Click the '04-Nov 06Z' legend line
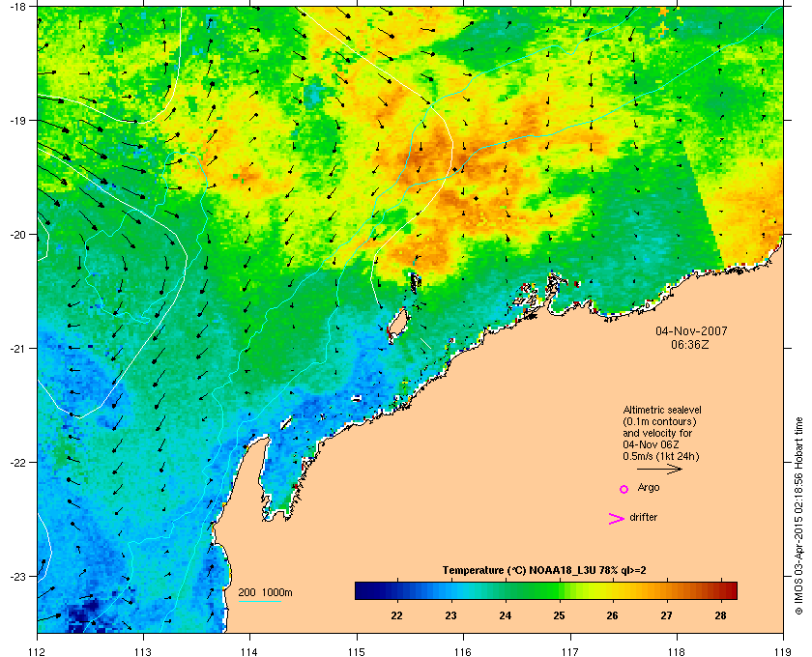Image resolution: width=812 pixels, height=657 pixels. 651,444
